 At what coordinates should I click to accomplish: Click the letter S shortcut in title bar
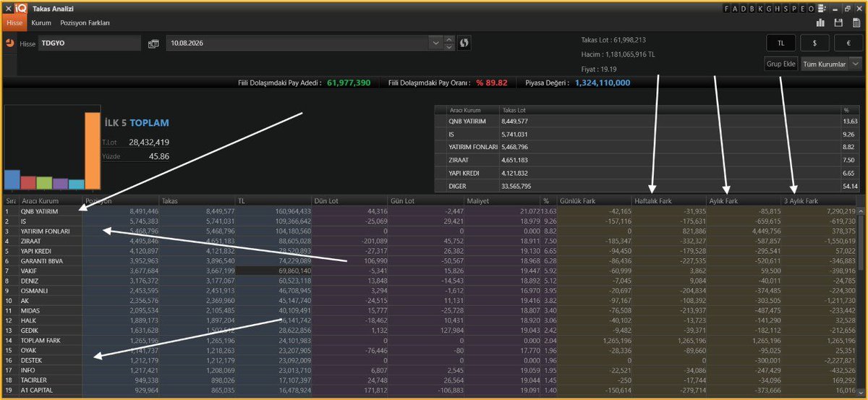[x=786, y=9]
